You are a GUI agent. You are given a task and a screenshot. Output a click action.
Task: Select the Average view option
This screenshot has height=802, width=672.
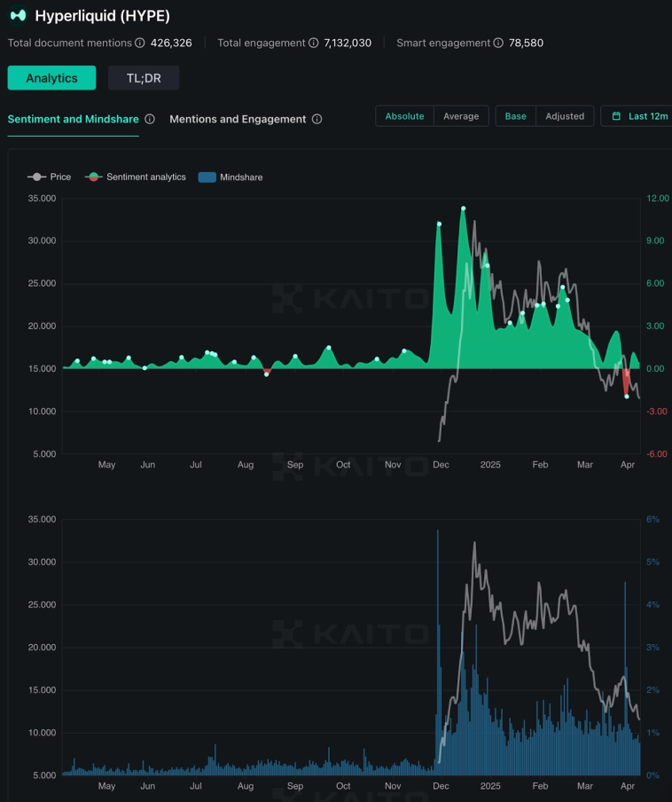click(461, 116)
